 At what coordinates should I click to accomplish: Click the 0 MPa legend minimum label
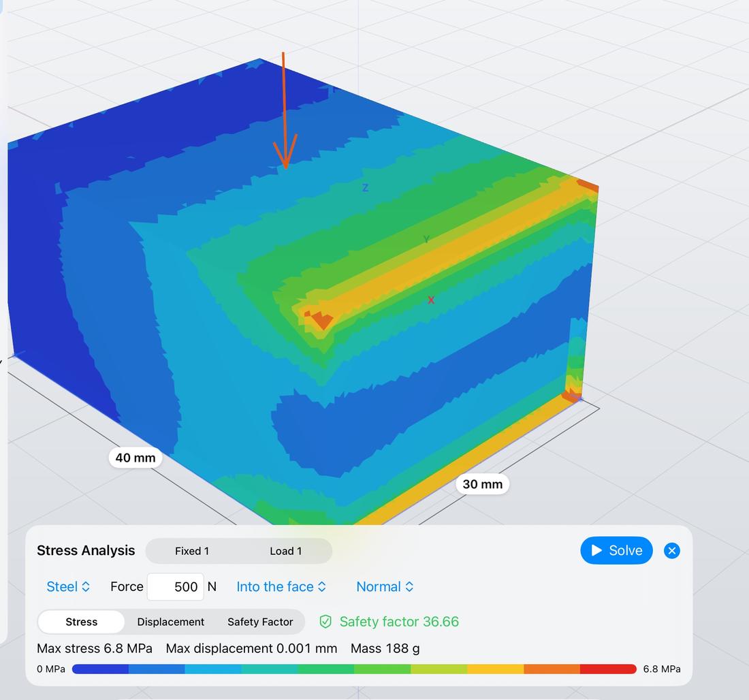51,669
